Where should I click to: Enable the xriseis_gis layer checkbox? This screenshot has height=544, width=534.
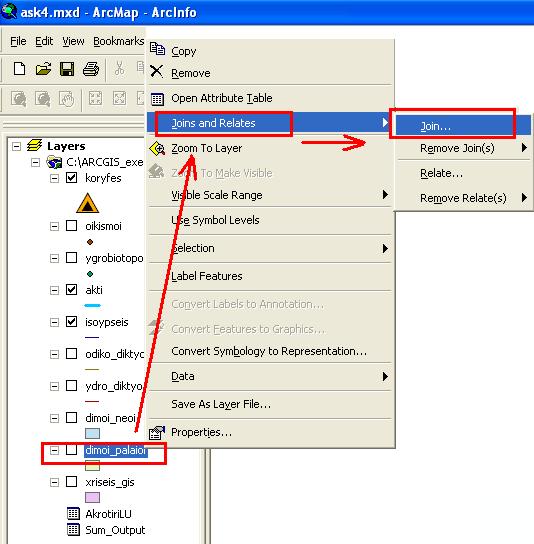tap(71, 482)
